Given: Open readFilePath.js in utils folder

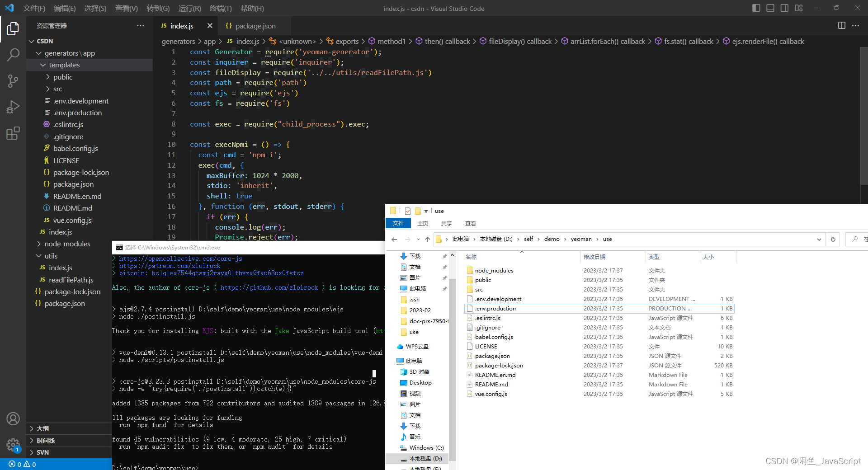Looking at the screenshot, I should [x=71, y=280].
